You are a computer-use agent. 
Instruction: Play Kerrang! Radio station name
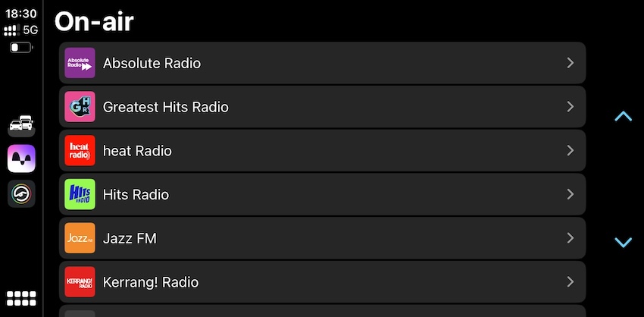tap(150, 282)
